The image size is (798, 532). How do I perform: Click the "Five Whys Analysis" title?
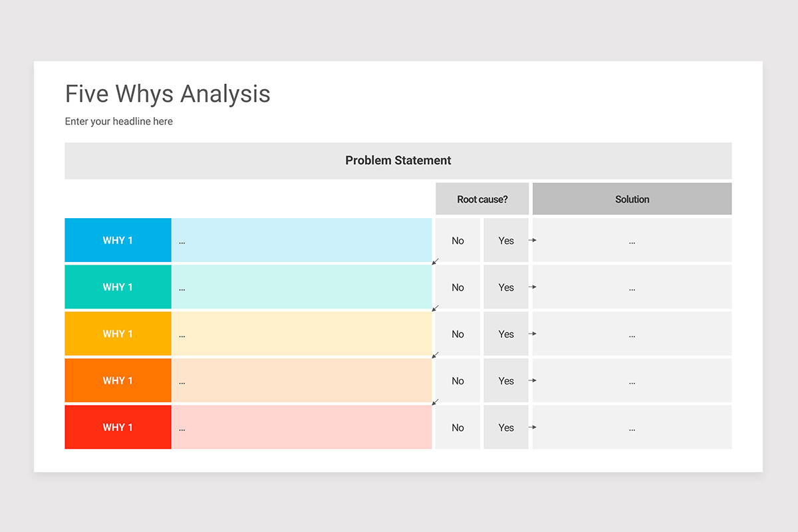[x=168, y=93]
